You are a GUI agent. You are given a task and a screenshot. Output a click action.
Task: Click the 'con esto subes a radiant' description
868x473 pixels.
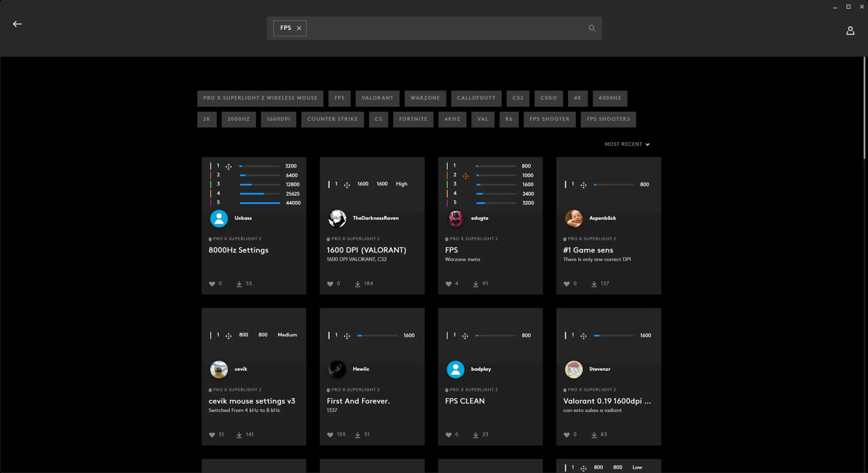592,410
